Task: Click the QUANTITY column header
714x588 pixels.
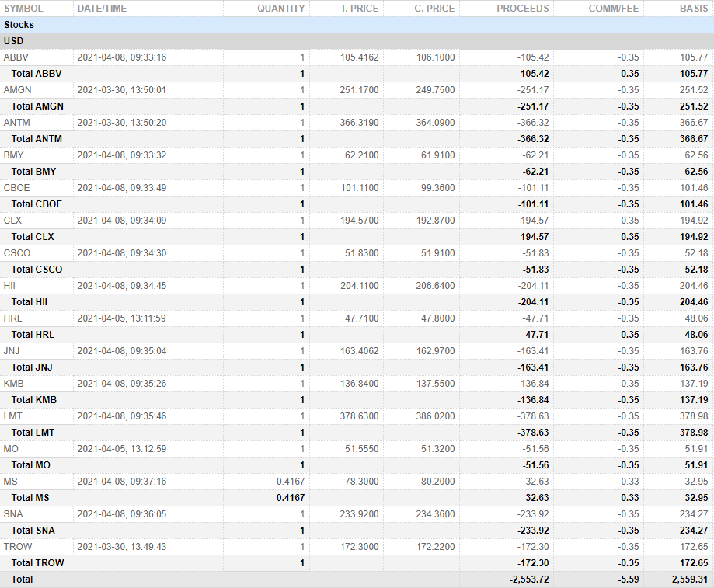Action: click(x=281, y=9)
